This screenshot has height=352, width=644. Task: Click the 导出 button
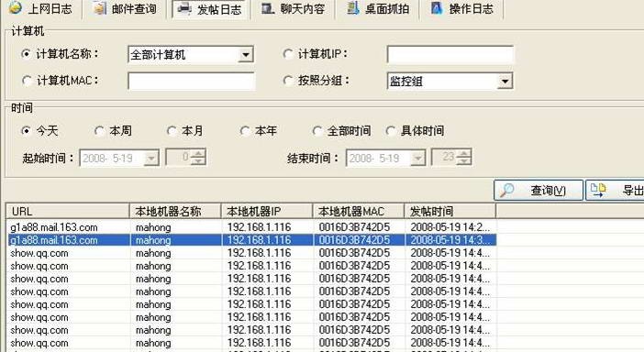click(615, 190)
